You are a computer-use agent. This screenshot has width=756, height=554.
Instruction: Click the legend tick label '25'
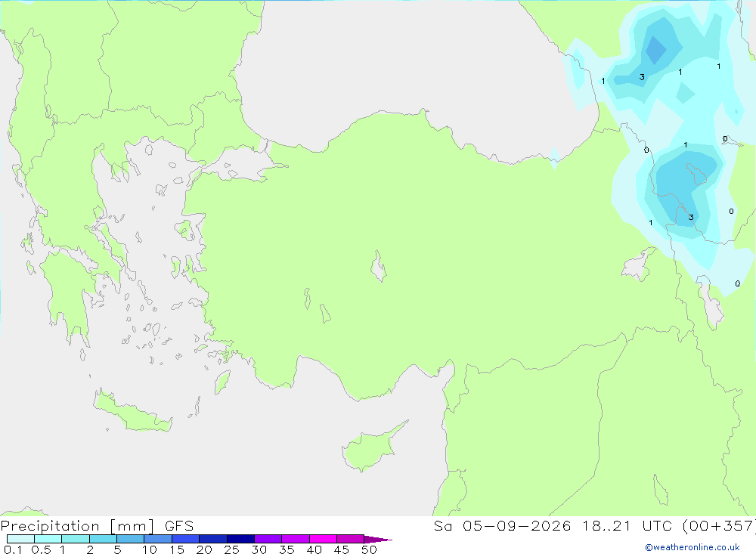click(232, 549)
